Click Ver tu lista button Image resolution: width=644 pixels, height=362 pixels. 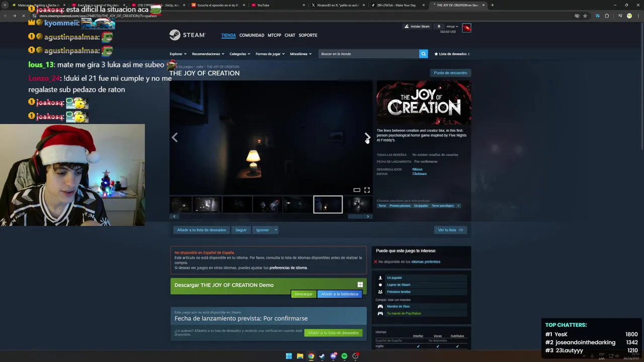(450, 230)
